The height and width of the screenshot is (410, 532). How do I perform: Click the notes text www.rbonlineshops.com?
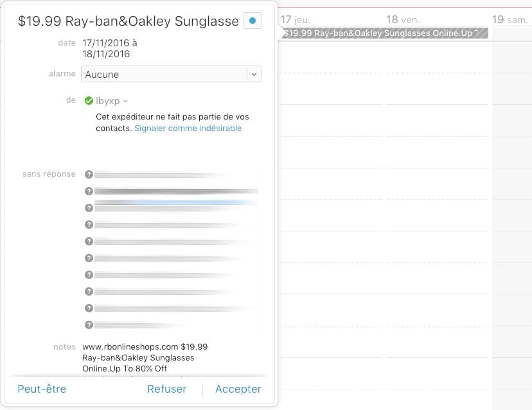(130, 347)
